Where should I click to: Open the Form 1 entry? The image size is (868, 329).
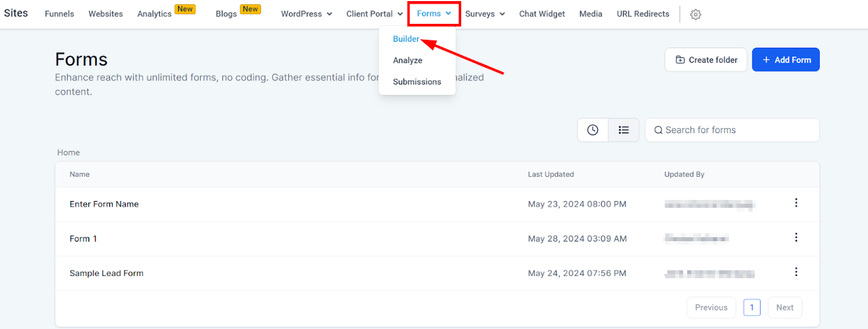(x=83, y=239)
